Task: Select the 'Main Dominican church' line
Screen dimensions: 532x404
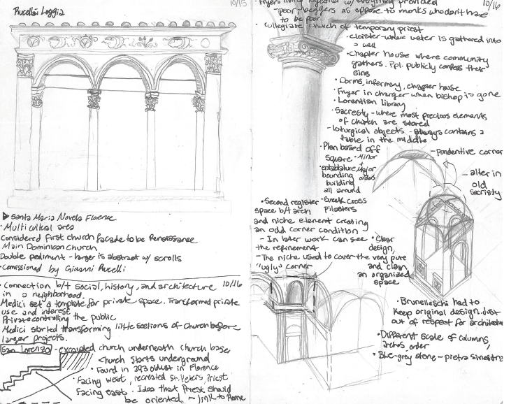Action: point(49,247)
